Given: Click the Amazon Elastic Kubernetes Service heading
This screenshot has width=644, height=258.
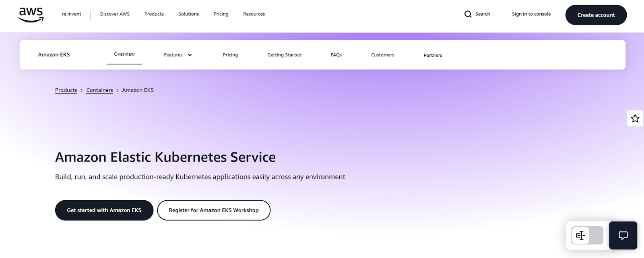Looking at the screenshot, I should click(165, 157).
